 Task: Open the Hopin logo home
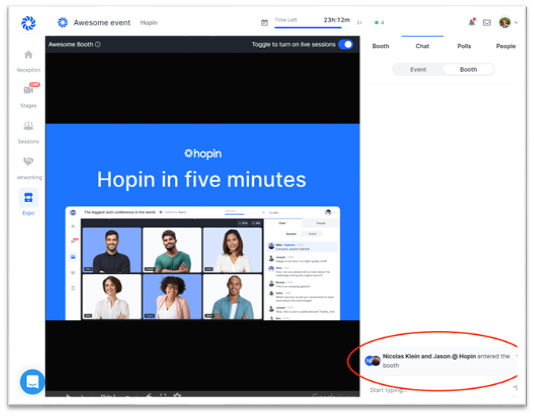click(x=28, y=23)
